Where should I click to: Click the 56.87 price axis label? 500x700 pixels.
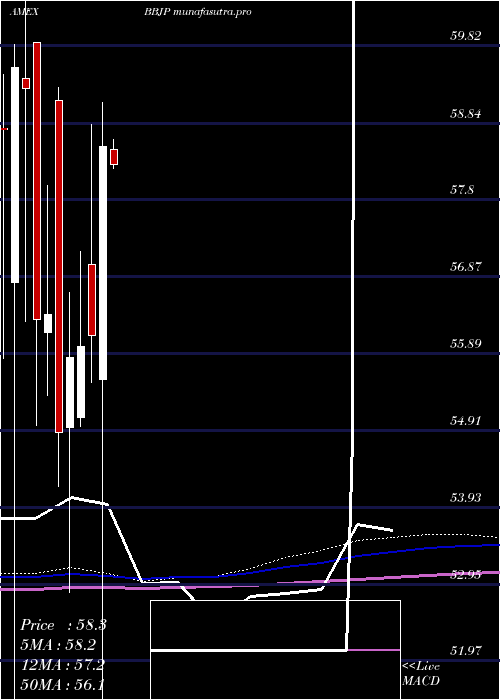tap(466, 267)
